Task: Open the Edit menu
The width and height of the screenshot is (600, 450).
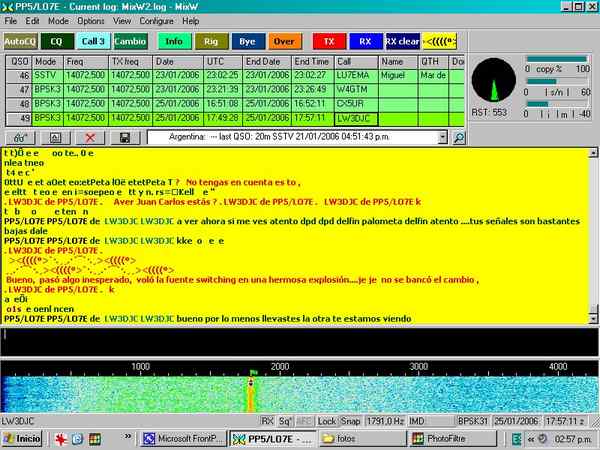Action: (33, 21)
